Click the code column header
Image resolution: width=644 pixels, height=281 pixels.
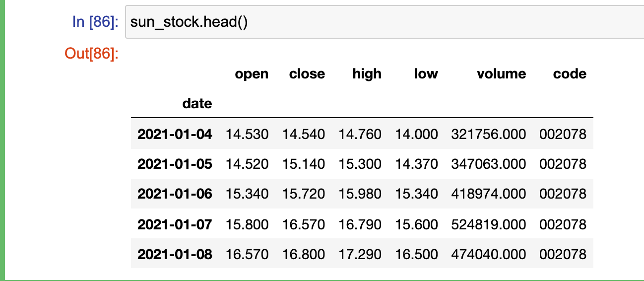(x=570, y=74)
